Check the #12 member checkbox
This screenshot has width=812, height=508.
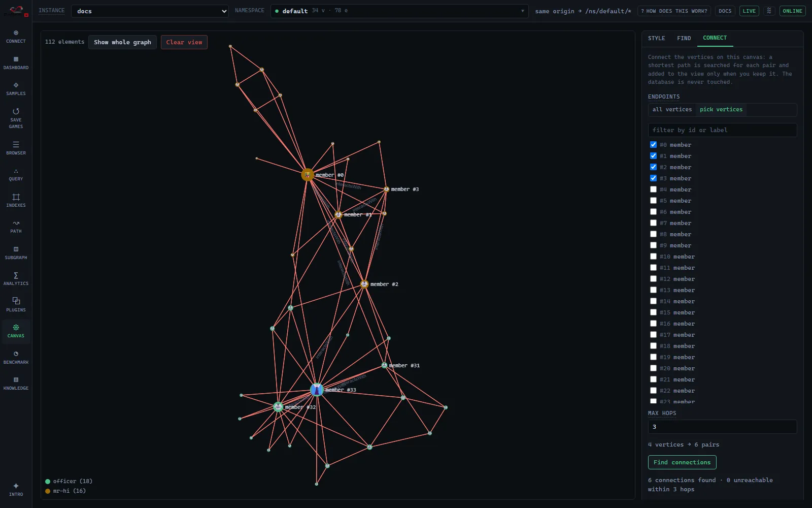[653, 279]
